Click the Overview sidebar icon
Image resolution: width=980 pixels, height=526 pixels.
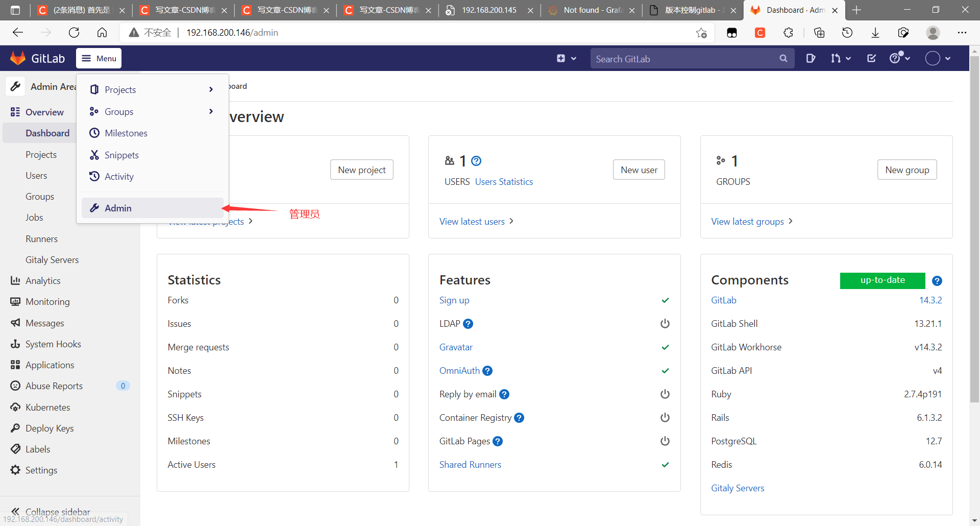(15, 112)
